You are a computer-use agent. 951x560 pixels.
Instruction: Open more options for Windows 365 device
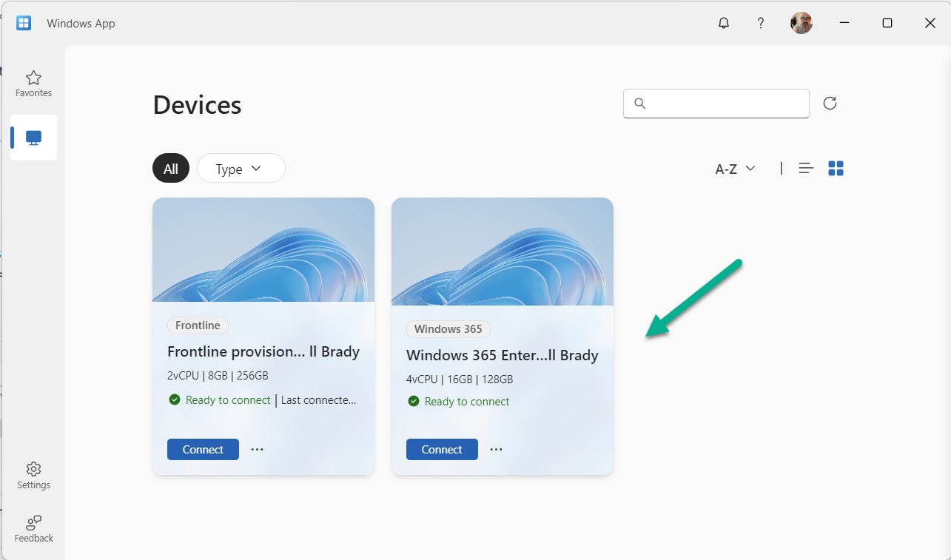tap(496, 449)
